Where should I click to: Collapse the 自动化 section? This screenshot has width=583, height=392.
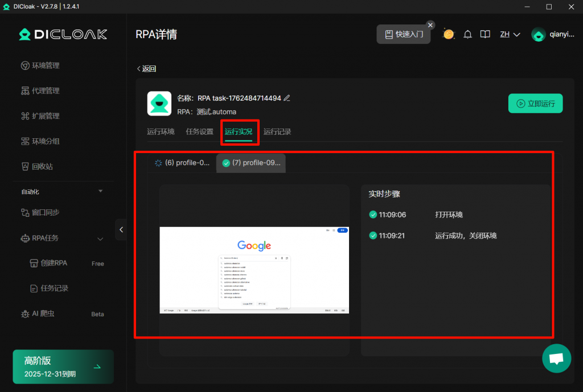(101, 191)
